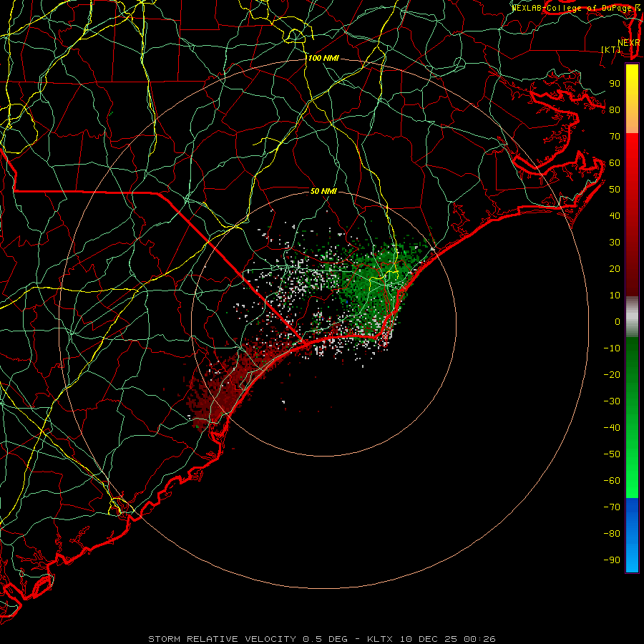This screenshot has height=644, width=644.
Task: Select the -10 value on velocity scale
Action: tap(612, 348)
